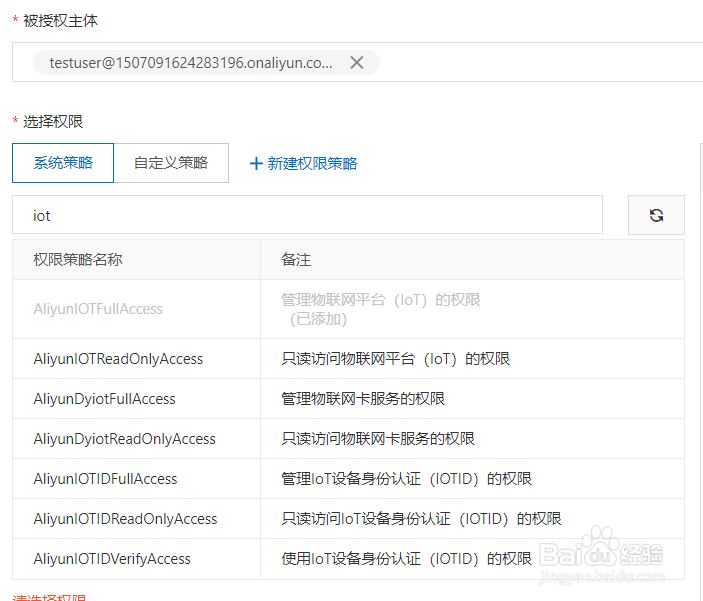Screen dimensions: 703x601
Task: Click 只读访问IoT设备身份认证 description
Action: (x=421, y=518)
